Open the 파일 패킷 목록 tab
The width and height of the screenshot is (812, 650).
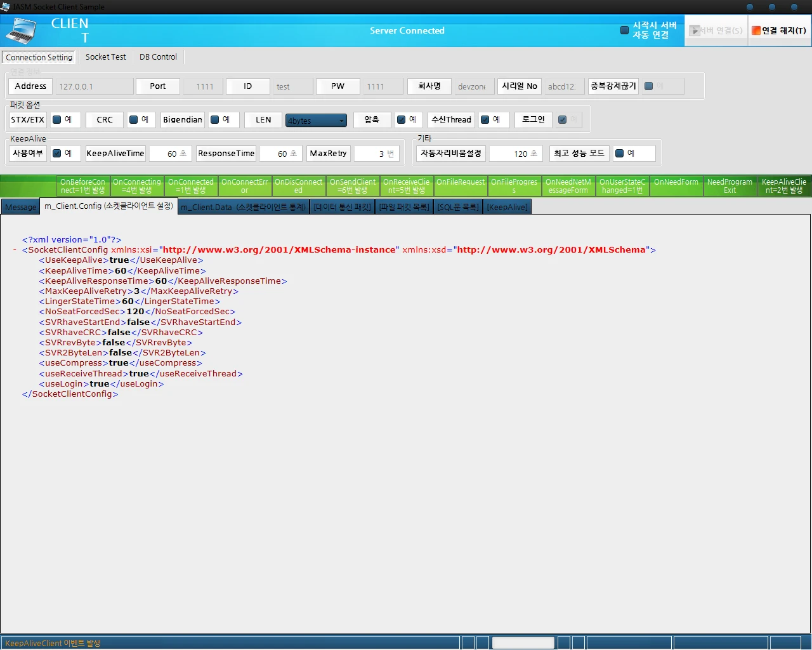point(404,207)
